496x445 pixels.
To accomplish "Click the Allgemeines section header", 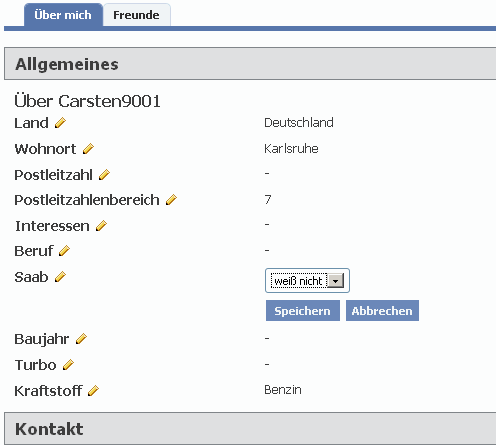I will click(x=250, y=64).
